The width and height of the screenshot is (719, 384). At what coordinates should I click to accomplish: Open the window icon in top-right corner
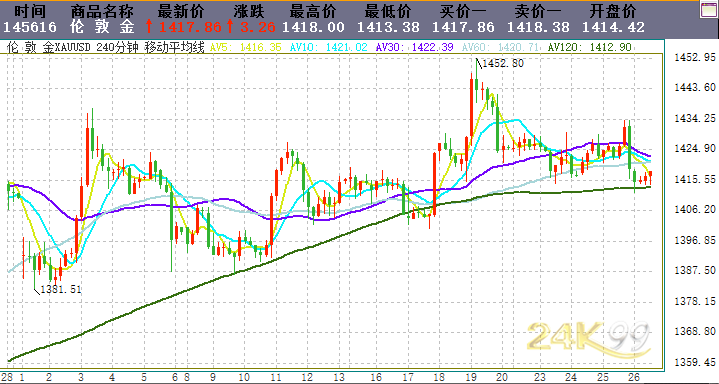(x=708, y=9)
